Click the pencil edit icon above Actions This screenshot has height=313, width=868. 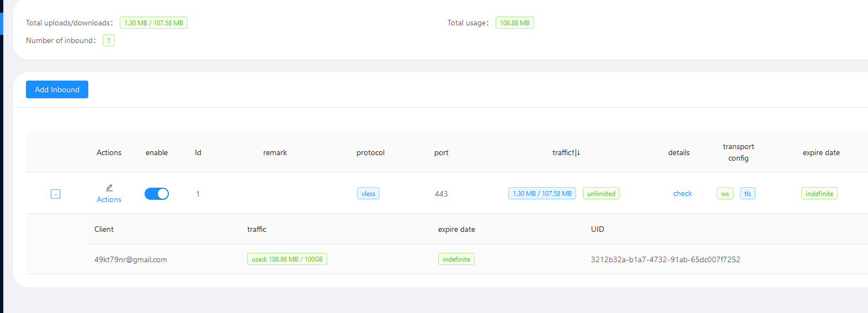(x=109, y=188)
